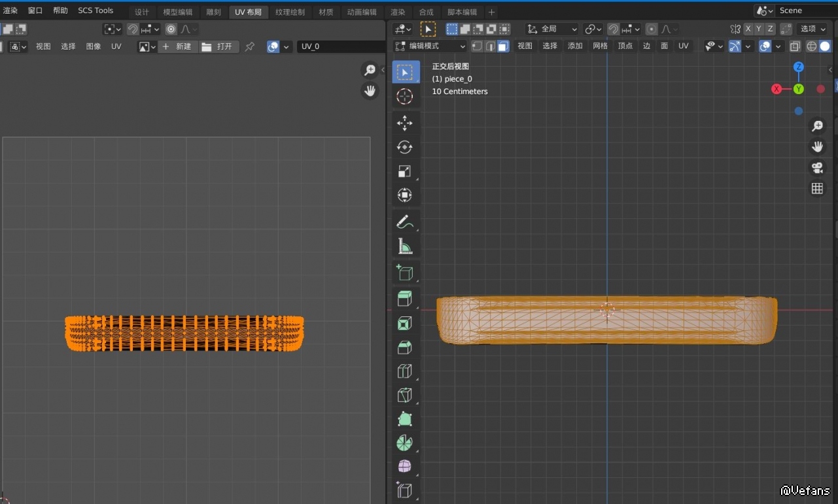Expand the 全局 transform orientation dropdown
The image size is (838, 504).
553,29
